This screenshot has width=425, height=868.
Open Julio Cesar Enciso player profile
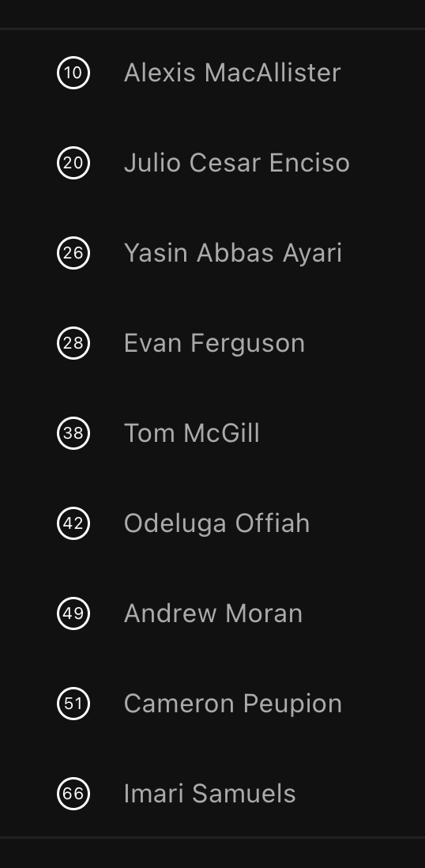tap(237, 163)
